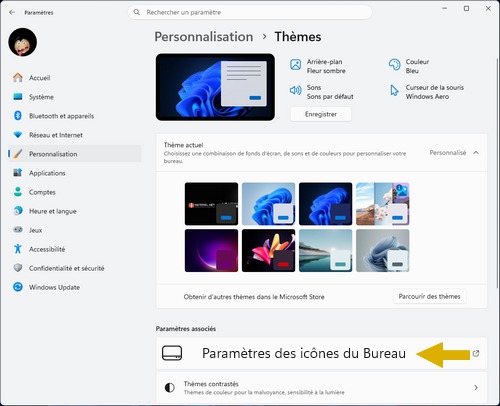Open Heure et langue settings
Viewport: 500px width, 406px height.
coord(75,211)
